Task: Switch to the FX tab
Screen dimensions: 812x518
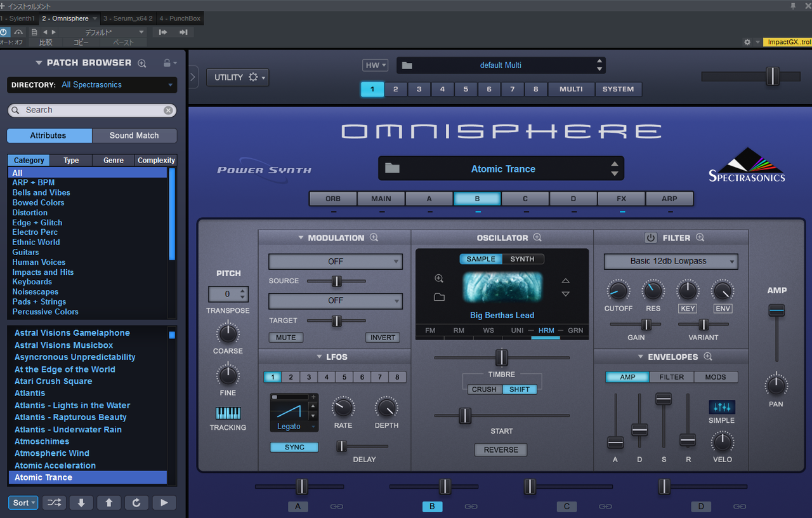Action: [x=622, y=199]
